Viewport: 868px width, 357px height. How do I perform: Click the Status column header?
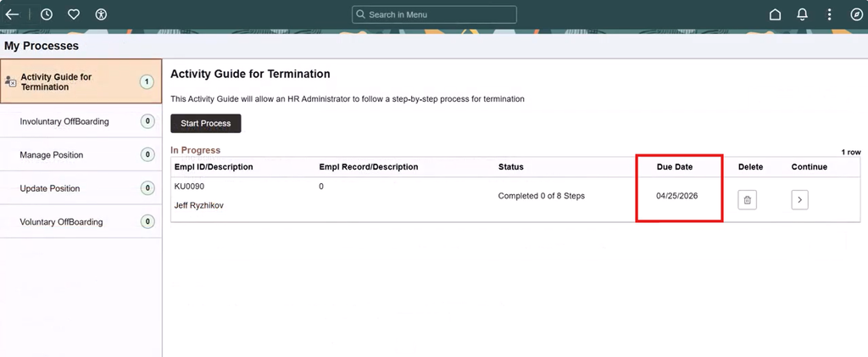click(510, 166)
